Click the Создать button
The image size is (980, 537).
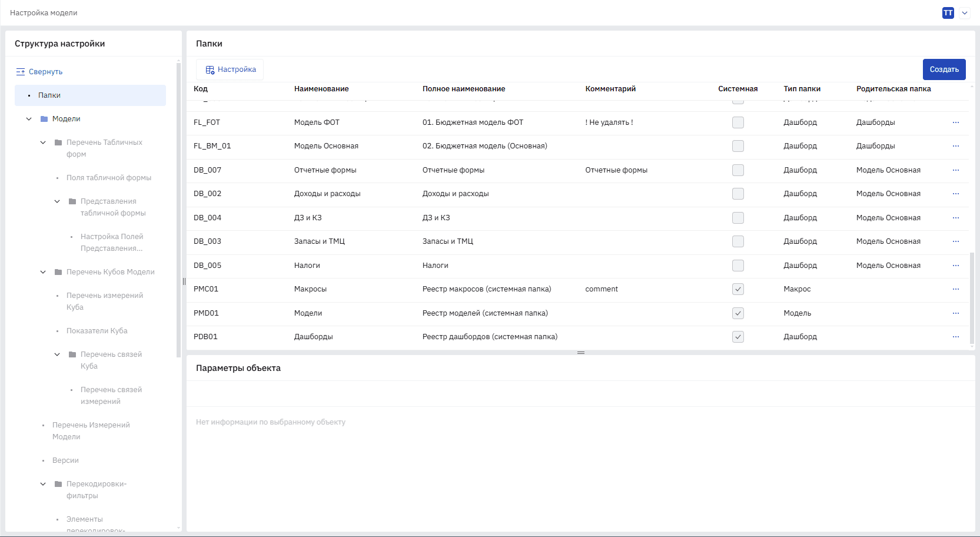tap(944, 69)
